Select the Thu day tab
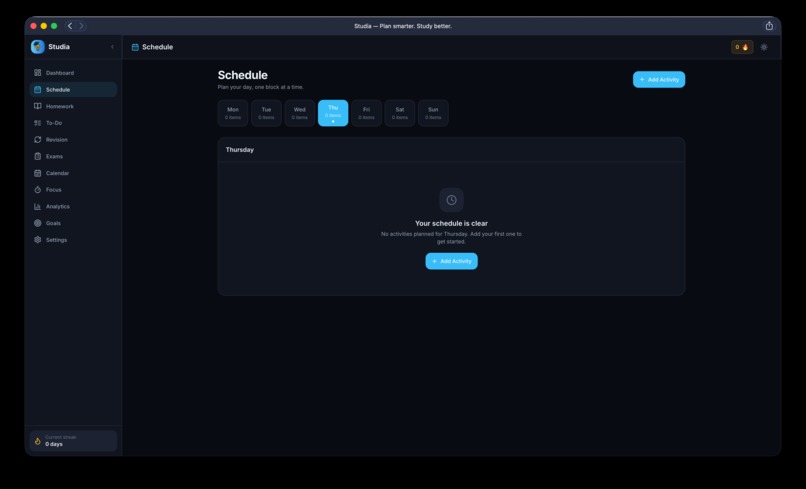This screenshot has height=489, width=806. point(333,113)
